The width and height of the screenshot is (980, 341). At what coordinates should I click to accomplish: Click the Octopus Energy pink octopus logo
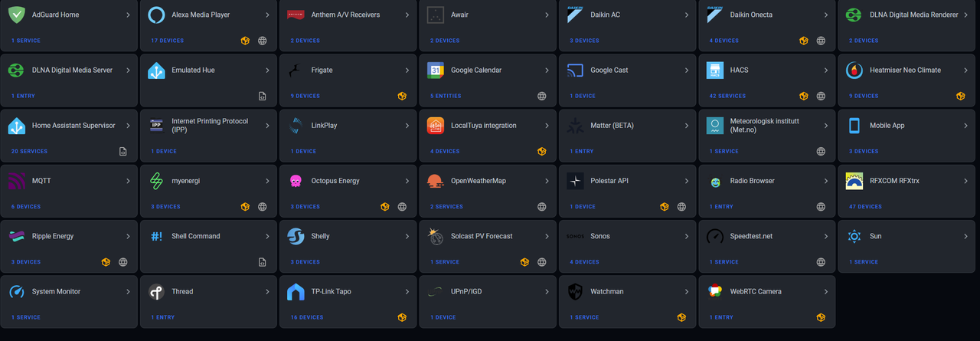296,181
